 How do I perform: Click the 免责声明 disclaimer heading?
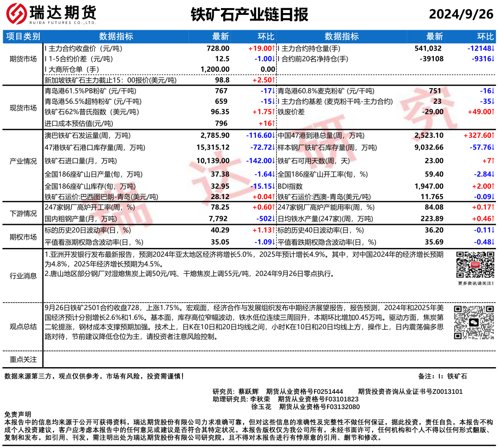point(18,414)
